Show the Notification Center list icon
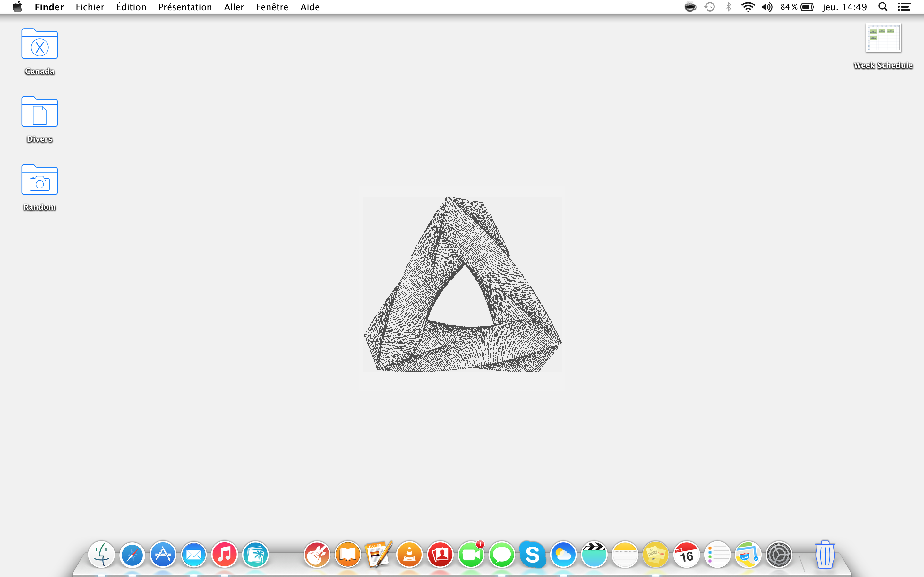Image resolution: width=924 pixels, height=577 pixels. 904,7
